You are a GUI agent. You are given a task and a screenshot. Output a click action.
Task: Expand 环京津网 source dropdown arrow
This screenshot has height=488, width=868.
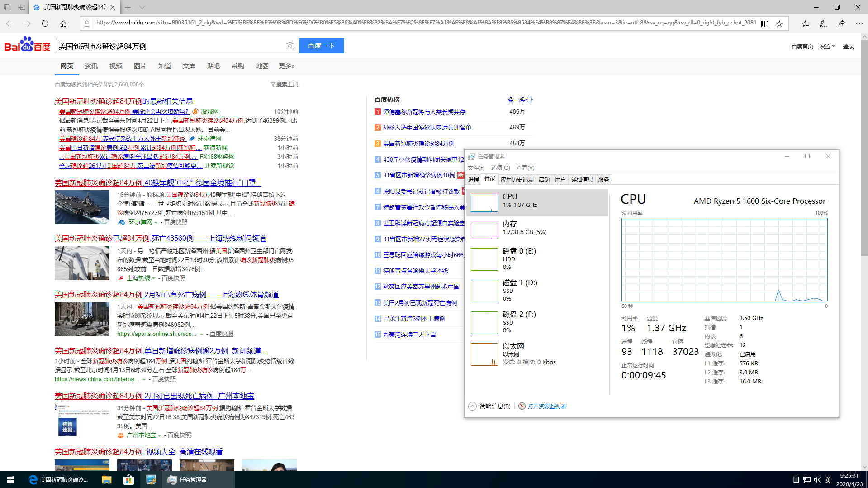click(x=156, y=222)
